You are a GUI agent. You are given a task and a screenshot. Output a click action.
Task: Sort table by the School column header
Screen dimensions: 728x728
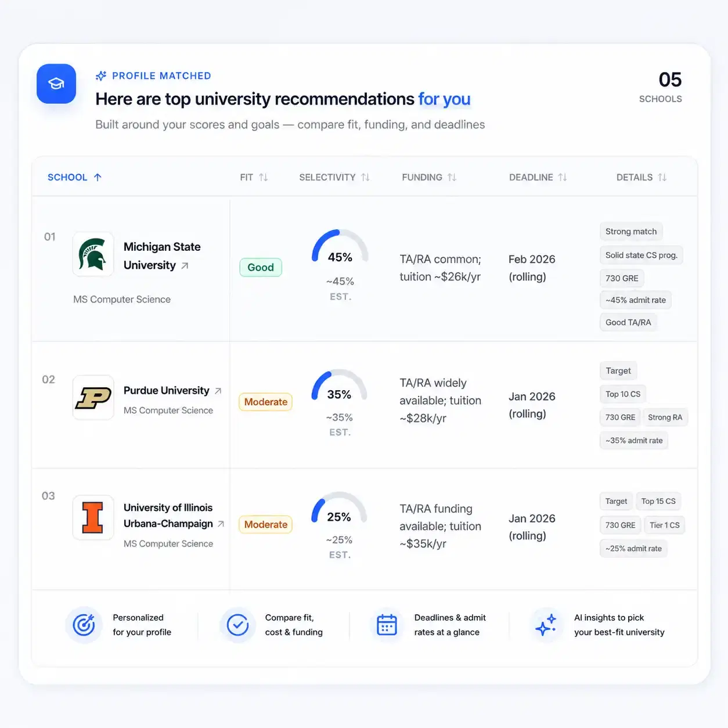(x=67, y=177)
